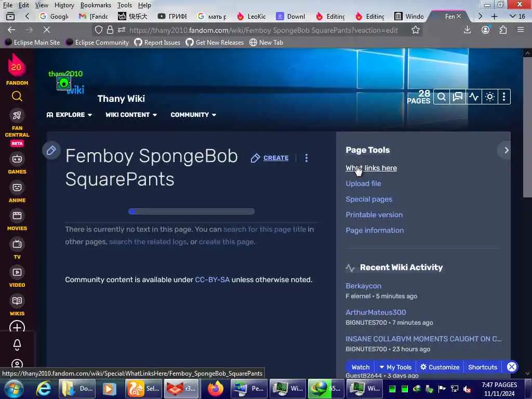Open the Bookmarks menu

coord(96,5)
